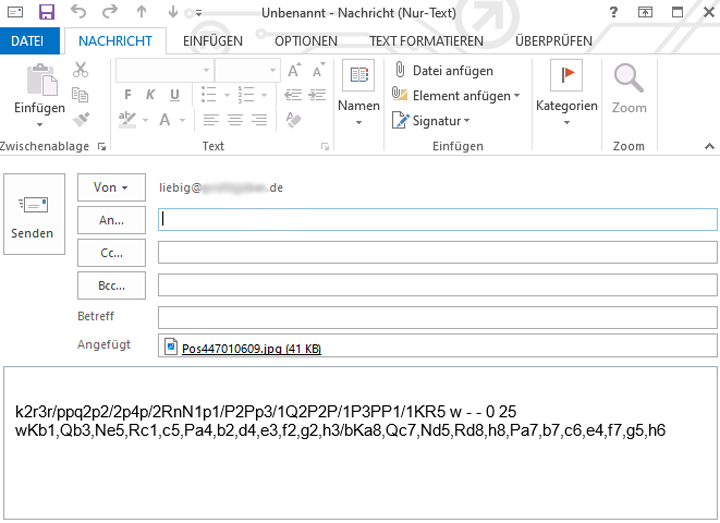Click the Senden envelope button
The width and height of the screenshot is (720, 523).
[33, 216]
